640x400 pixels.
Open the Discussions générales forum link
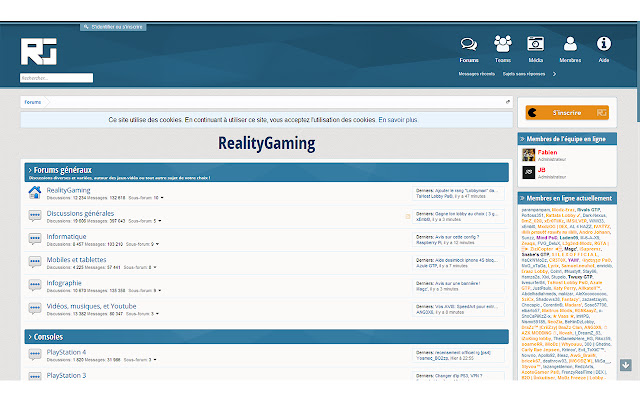(x=80, y=213)
